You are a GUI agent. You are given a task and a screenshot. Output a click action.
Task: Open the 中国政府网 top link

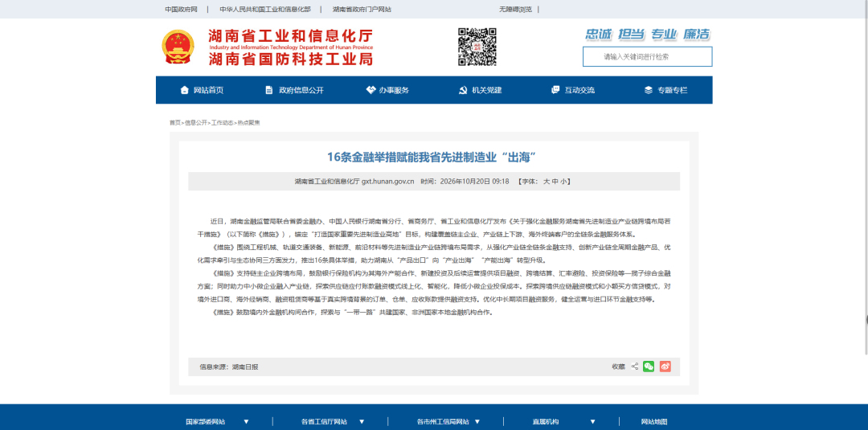(x=181, y=10)
